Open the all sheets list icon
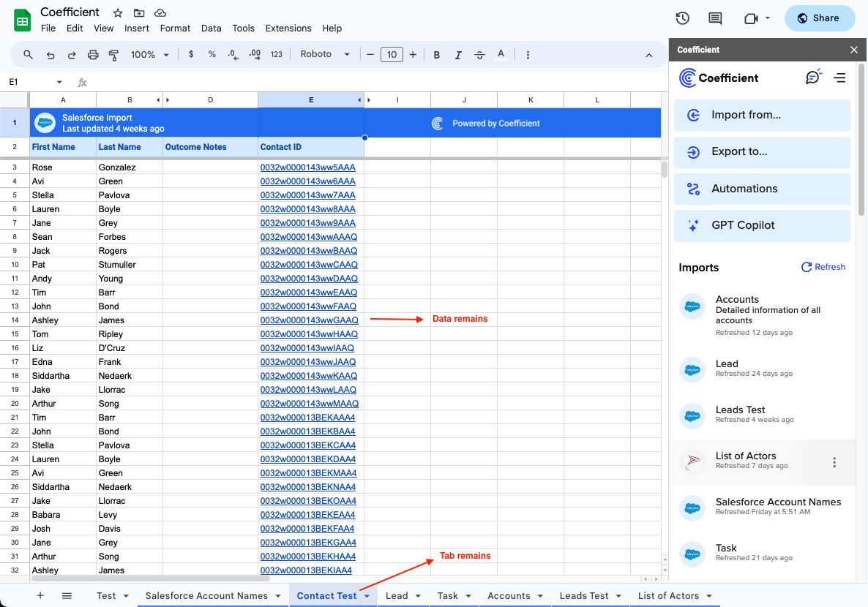The image size is (868, 607). [x=67, y=595]
